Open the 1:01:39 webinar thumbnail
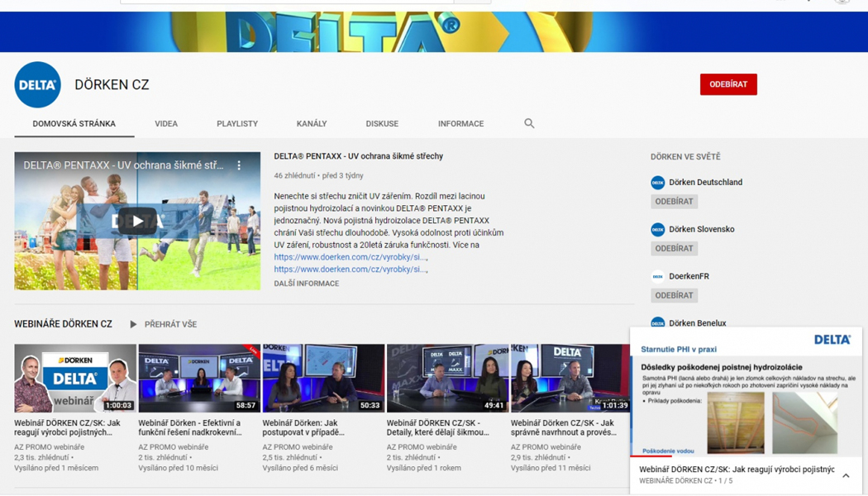This screenshot has width=868, height=496. tap(570, 378)
